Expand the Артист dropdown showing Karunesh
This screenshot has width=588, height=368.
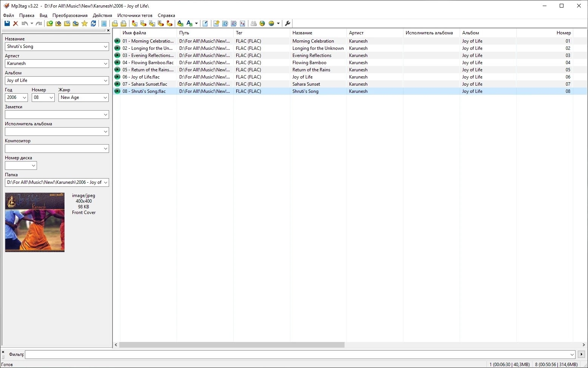point(105,64)
